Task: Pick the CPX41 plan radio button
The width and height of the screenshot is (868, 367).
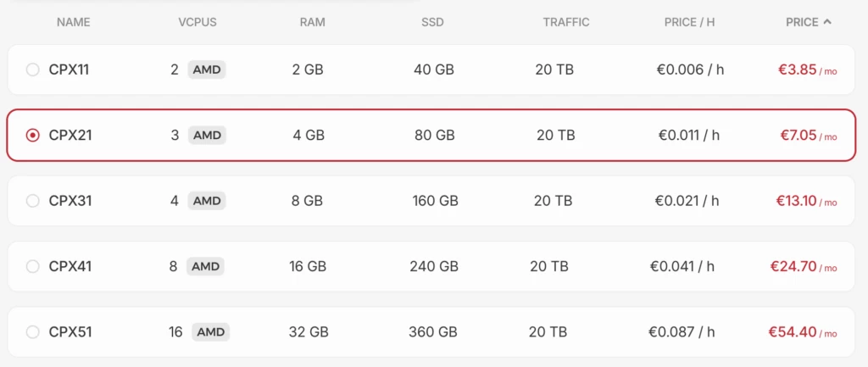Action: pyautogui.click(x=33, y=266)
